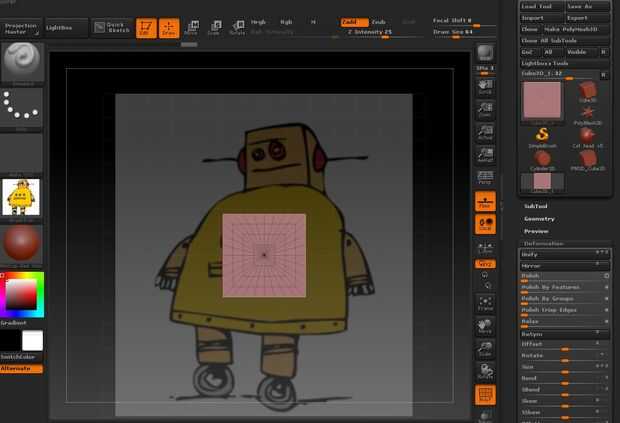620x423 pixels.
Task: Open Lightbox Tools browser
Action: click(x=565, y=63)
